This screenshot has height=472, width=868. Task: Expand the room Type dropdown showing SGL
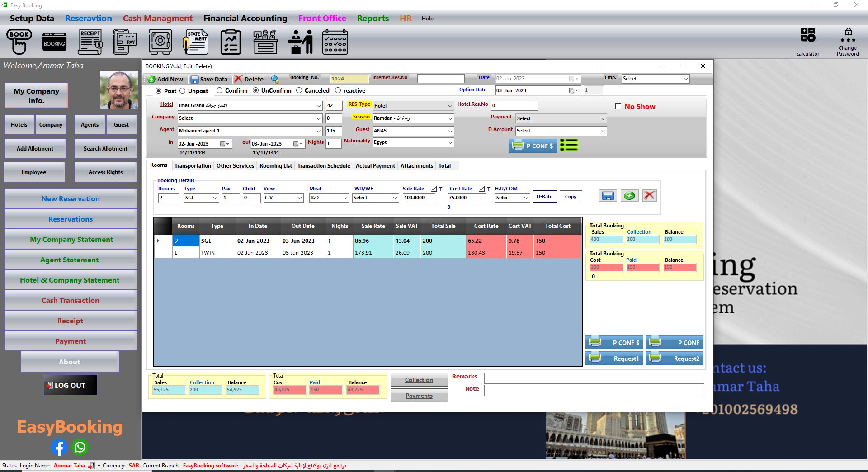click(215, 198)
